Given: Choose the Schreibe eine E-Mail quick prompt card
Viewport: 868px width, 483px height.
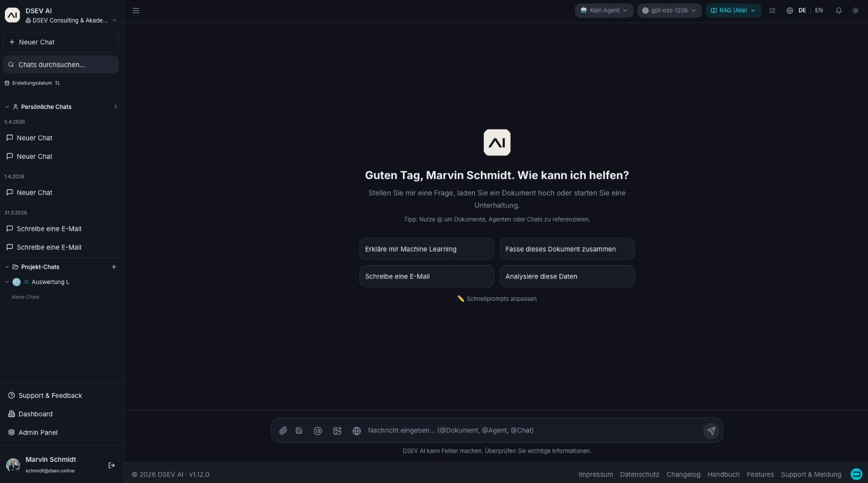Looking at the screenshot, I should tap(427, 276).
